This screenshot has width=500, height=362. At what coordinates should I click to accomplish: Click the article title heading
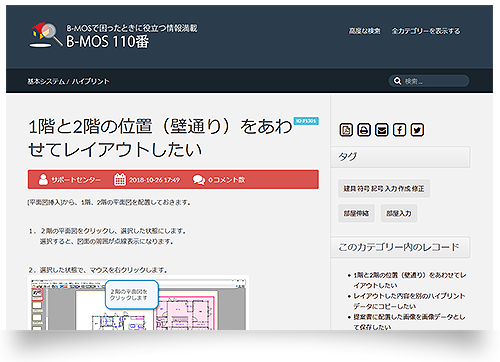tap(160, 138)
